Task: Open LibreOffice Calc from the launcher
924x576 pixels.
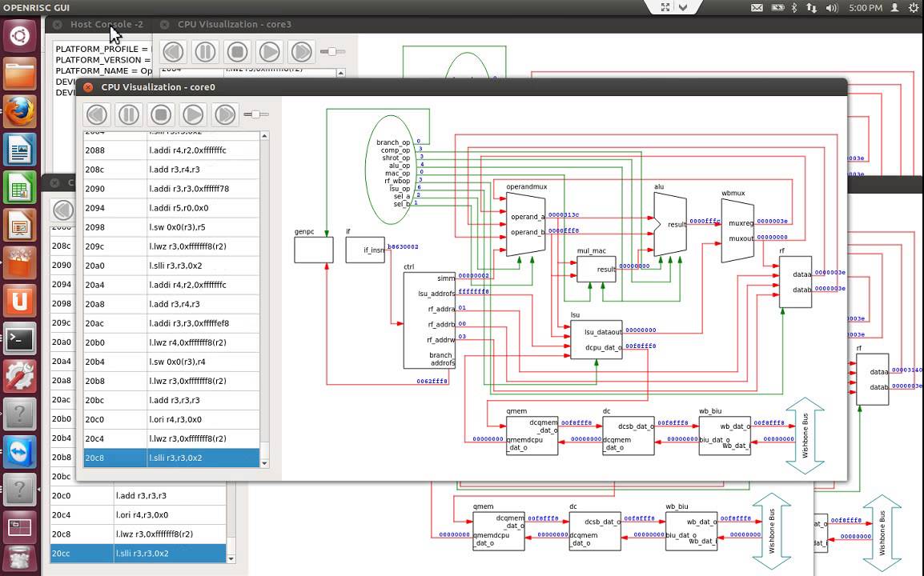Action: [19, 187]
